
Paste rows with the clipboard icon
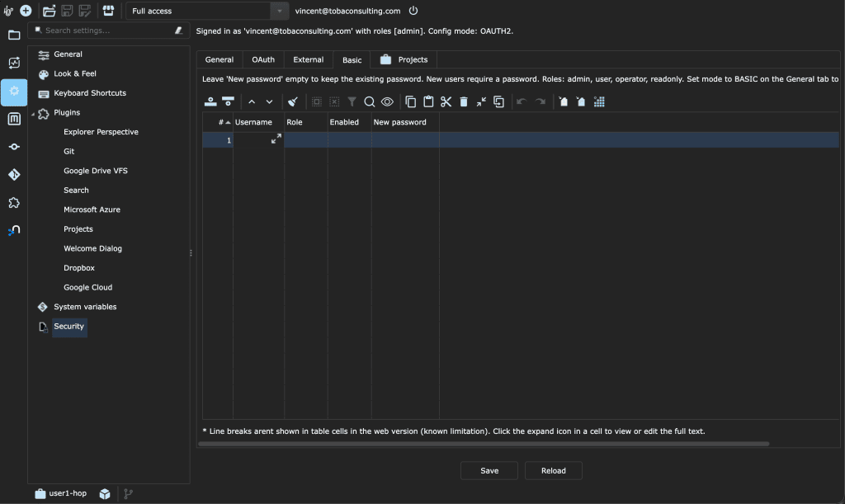point(428,101)
